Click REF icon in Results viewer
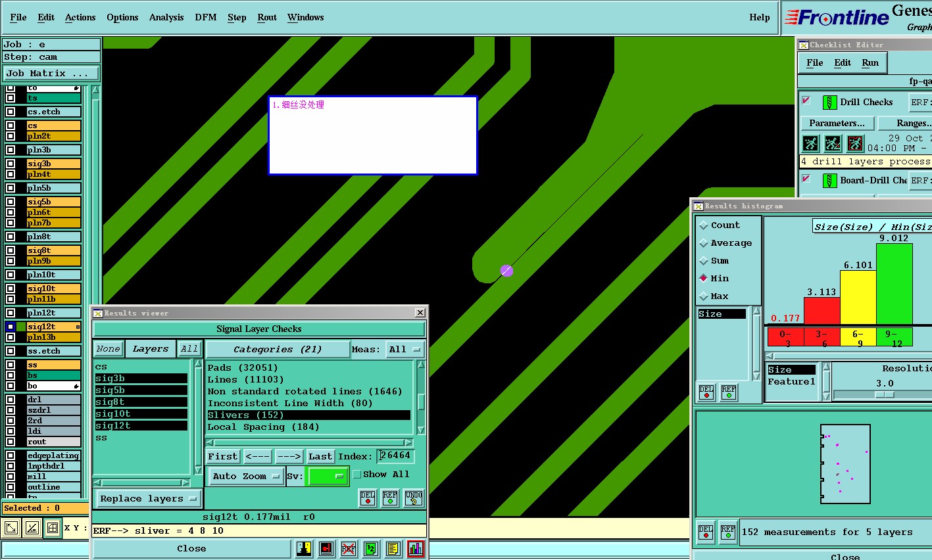 tap(390, 498)
